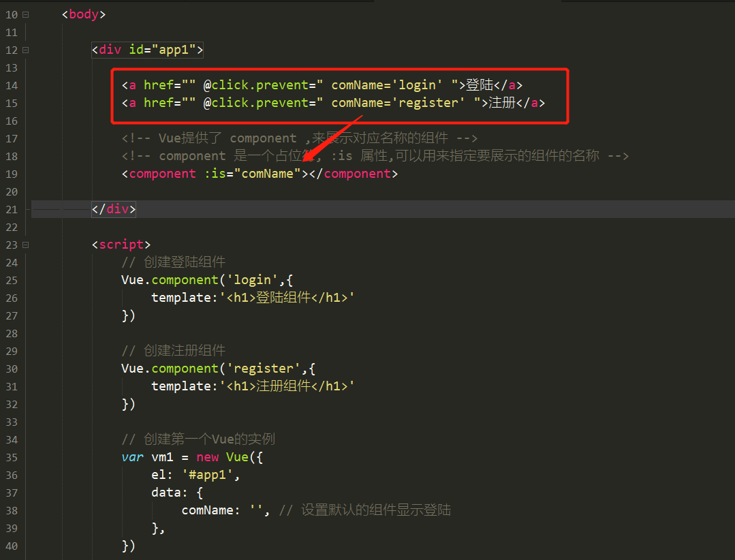Screen dimensions: 735x560
Task: Collapse the div fold marker at line 12
Action: 26,50
